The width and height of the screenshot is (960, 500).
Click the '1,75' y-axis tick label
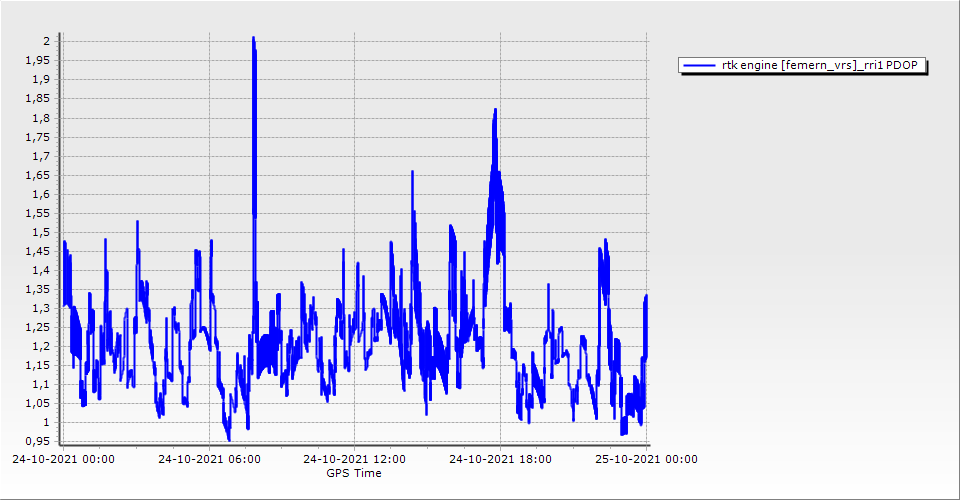point(37,137)
